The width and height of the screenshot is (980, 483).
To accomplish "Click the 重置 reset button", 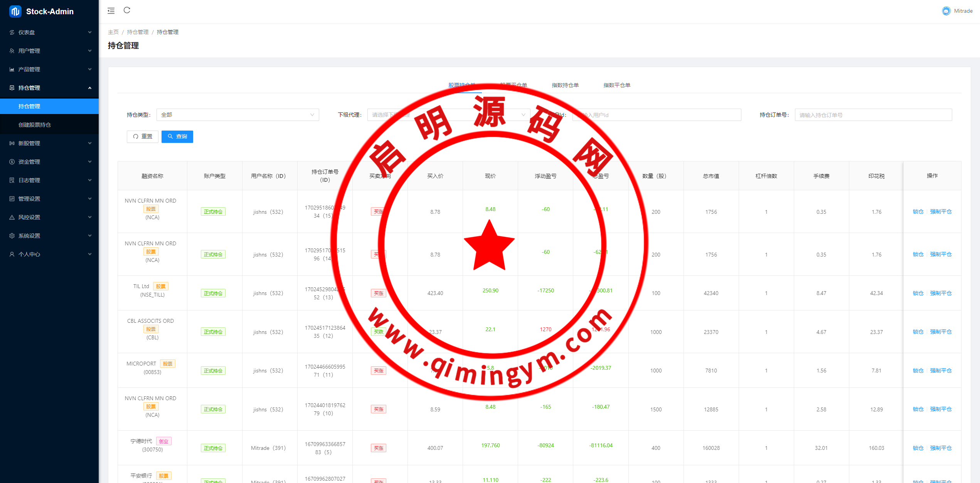I will click(x=143, y=136).
